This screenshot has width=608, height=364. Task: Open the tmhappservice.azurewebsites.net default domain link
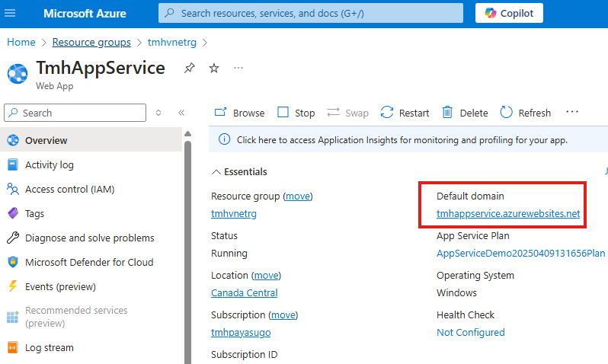pos(508,214)
